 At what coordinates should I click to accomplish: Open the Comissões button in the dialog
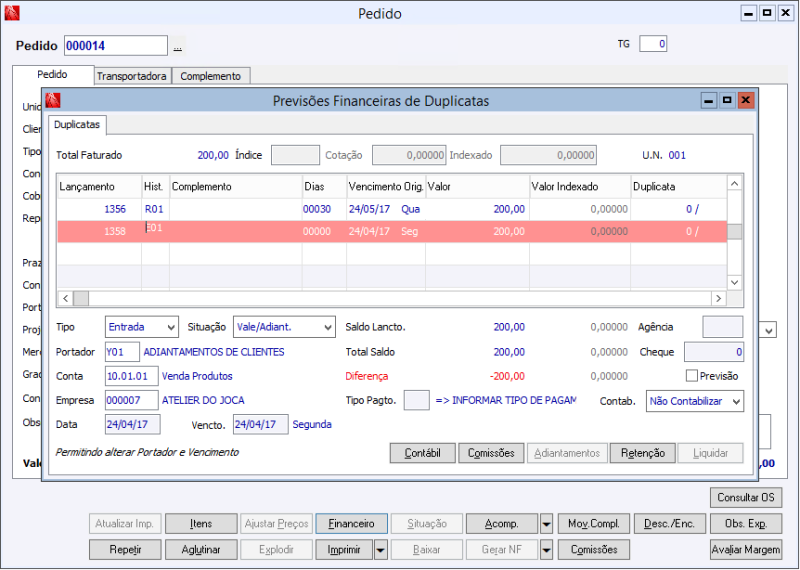point(491,453)
